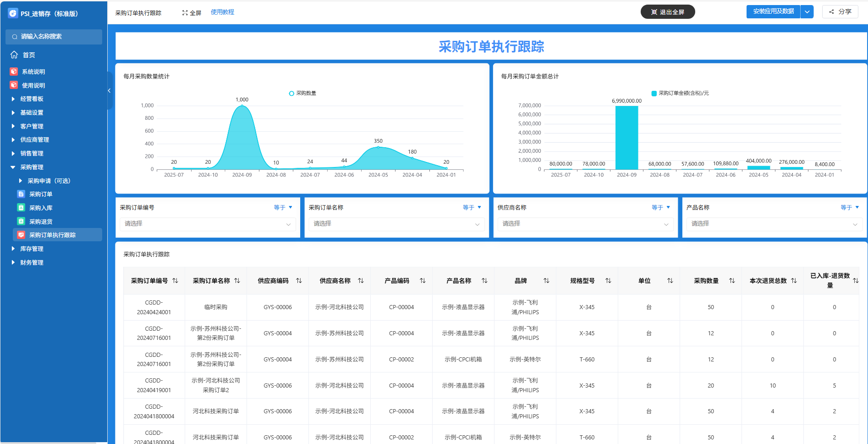Click the 系统说明 red cube icon
Screen dimensions: 868x444
click(14, 72)
